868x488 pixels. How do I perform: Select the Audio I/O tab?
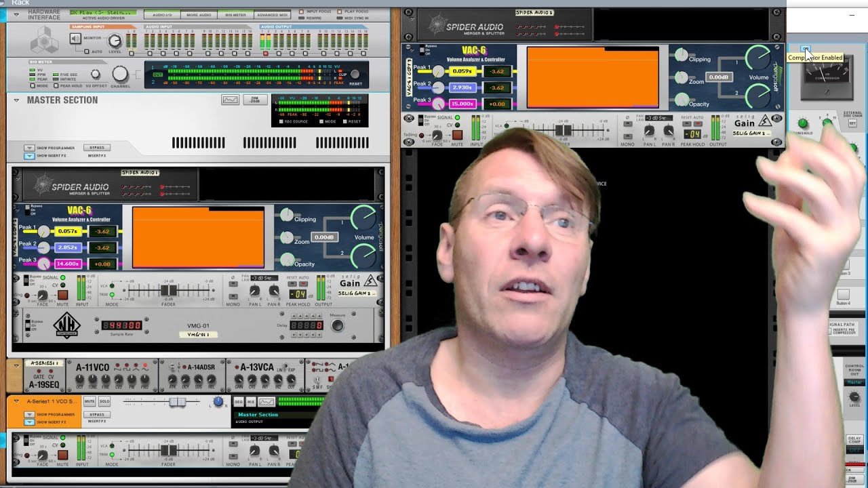coord(162,14)
